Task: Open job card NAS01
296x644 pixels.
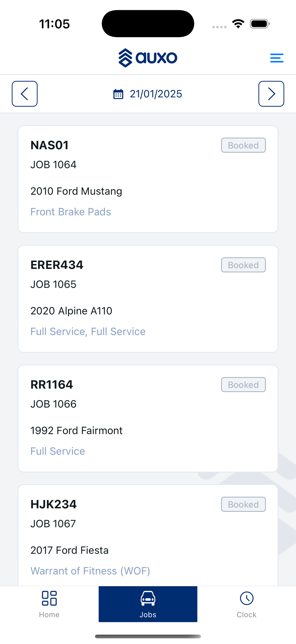Action: coord(148,179)
